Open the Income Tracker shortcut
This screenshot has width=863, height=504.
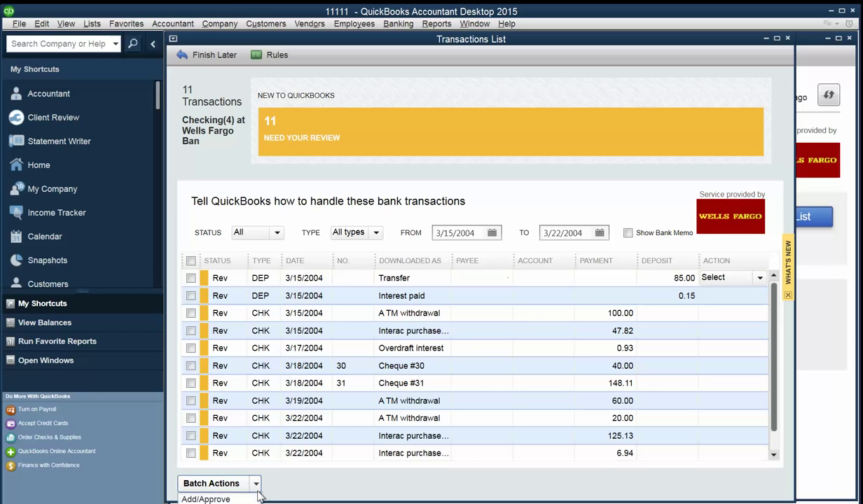click(x=56, y=213)
